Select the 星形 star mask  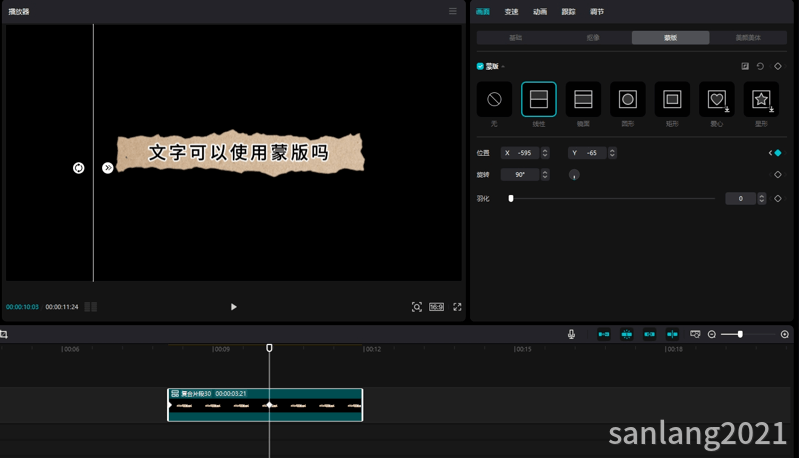[761, 99]
